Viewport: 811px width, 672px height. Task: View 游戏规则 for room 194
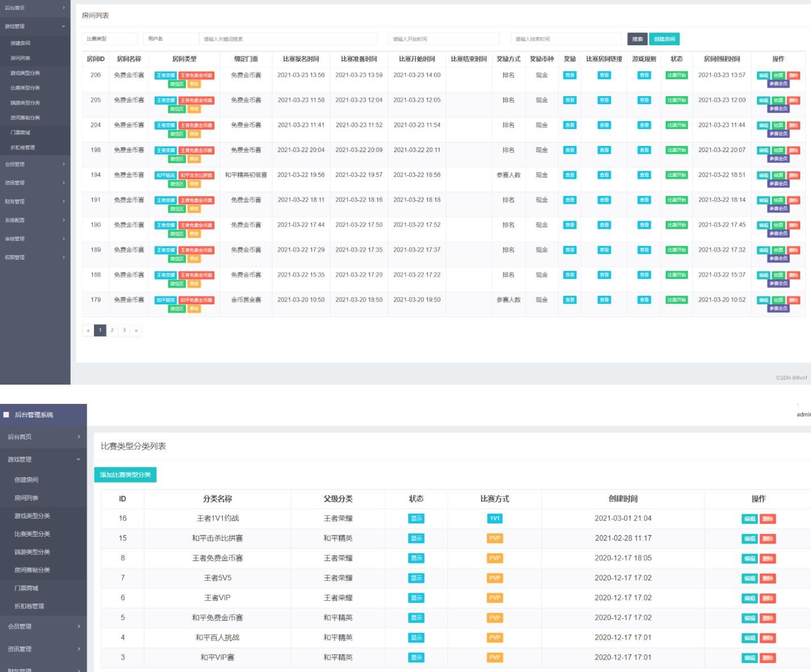coord(644,175)
